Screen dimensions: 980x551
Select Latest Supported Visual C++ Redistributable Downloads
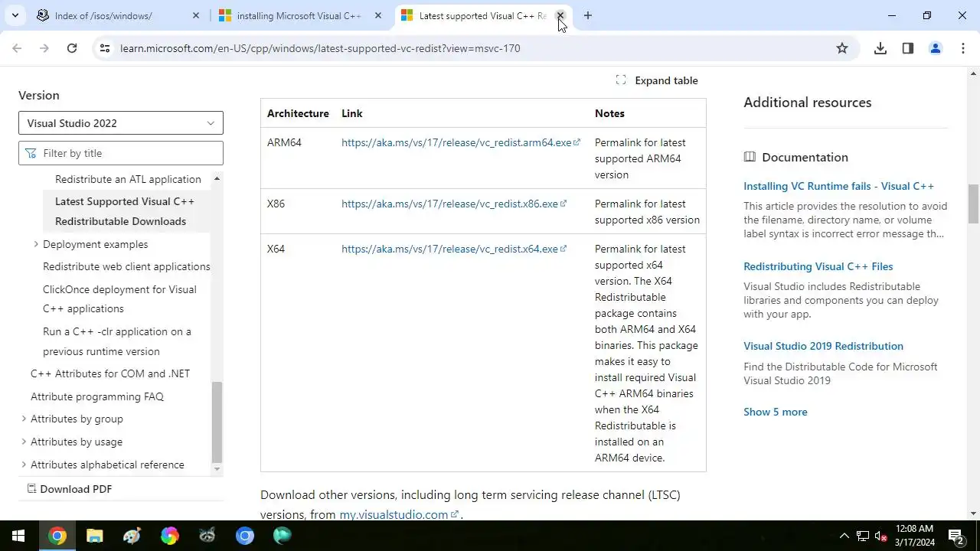[125, 211]
